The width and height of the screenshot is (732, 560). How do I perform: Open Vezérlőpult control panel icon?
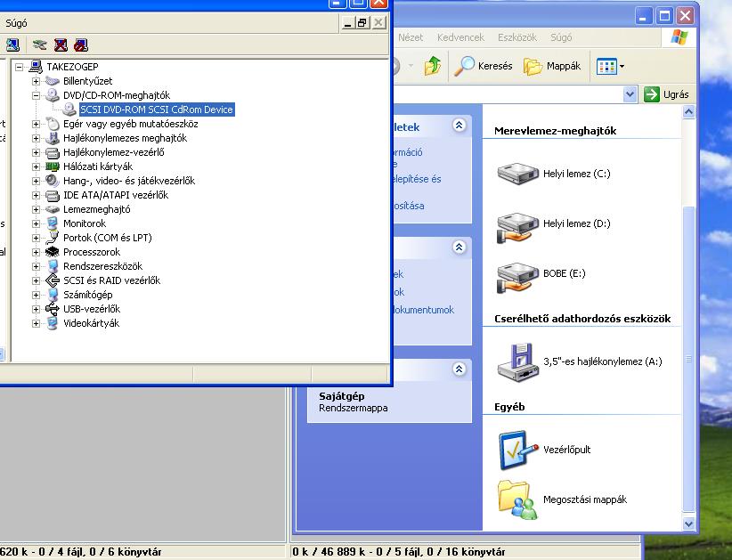click(x=519, y=450)
